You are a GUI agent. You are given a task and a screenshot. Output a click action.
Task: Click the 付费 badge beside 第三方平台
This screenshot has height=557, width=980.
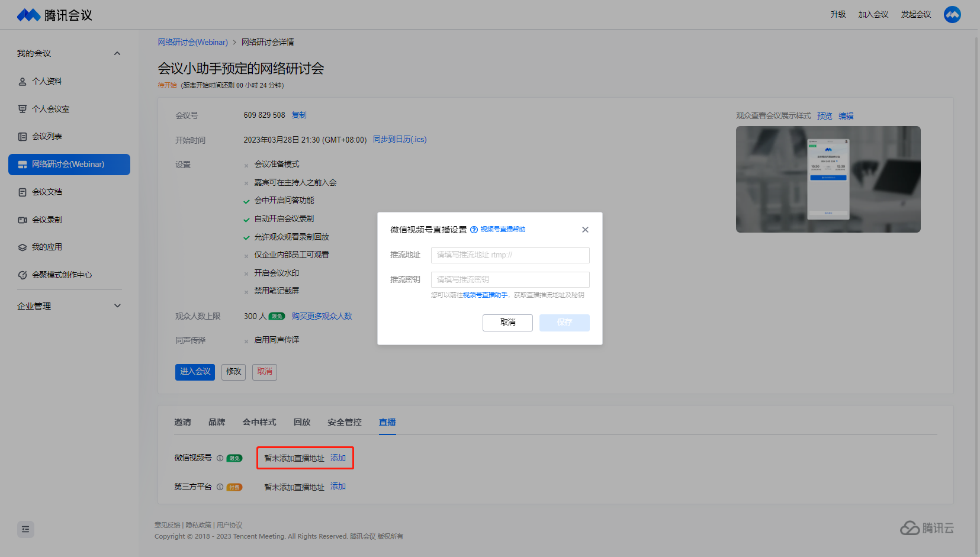(234, 487)
